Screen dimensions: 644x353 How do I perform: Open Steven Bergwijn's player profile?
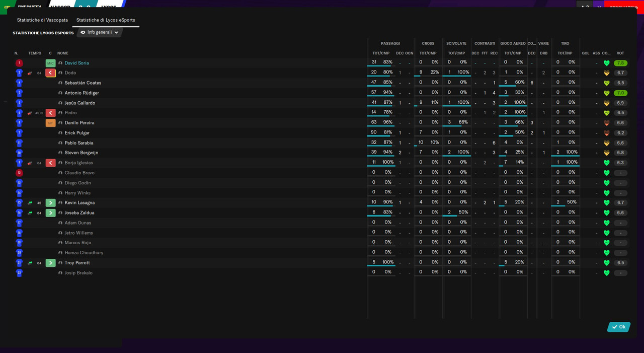pos(82,153)
